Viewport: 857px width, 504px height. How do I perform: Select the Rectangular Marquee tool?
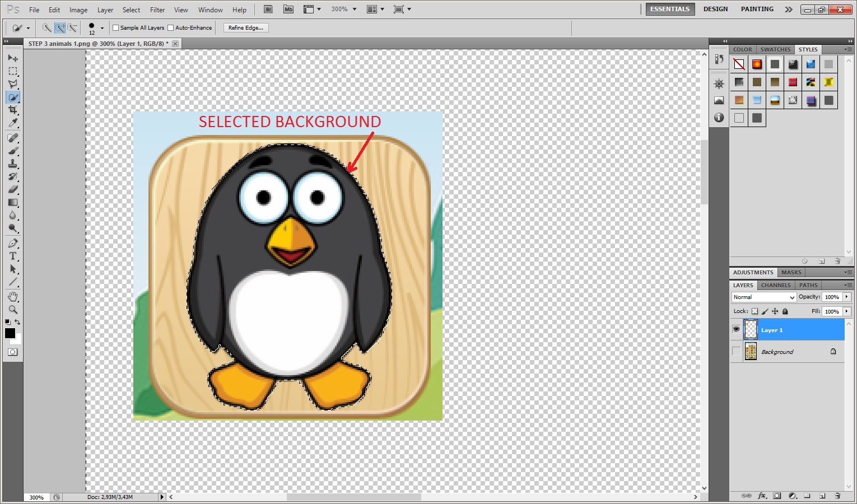pos(13,71)
